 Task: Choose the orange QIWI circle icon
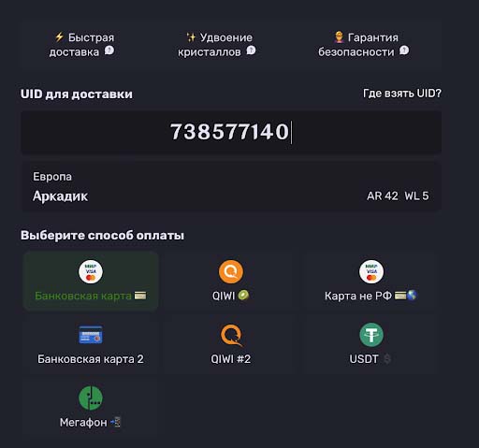tap(231, 272)
